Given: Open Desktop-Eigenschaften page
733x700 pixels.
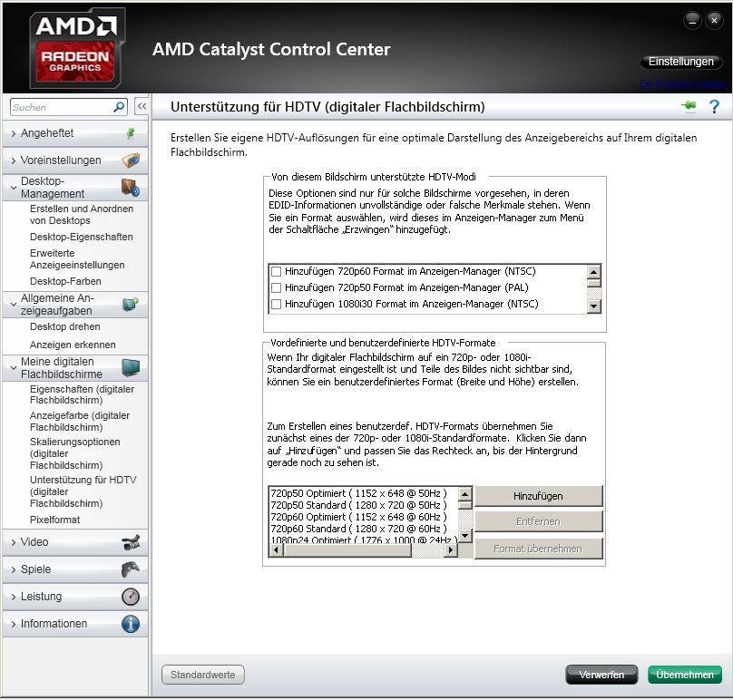Looking at the screenshot, I should 82,237.
